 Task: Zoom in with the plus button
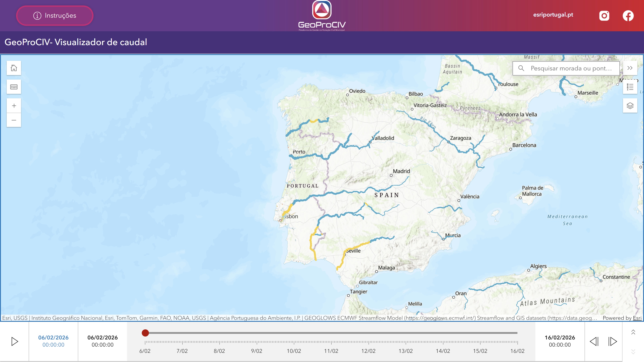point(14,106)
